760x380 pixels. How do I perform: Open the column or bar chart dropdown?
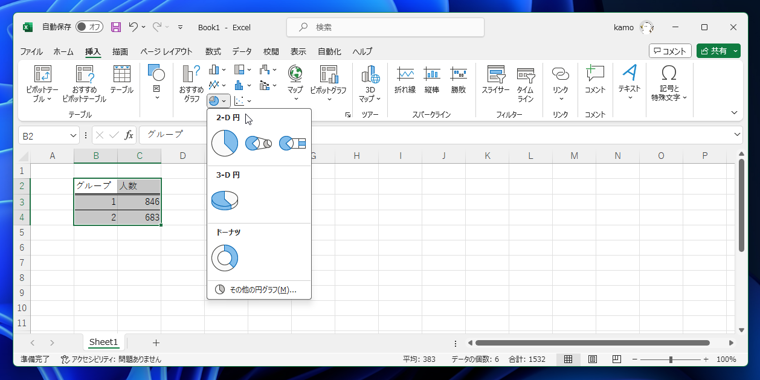tap(217, 70)
